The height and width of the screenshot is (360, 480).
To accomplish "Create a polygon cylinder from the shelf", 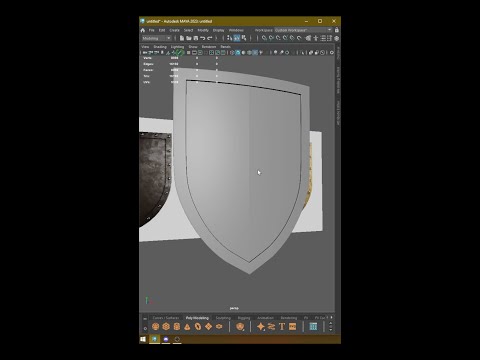I will (177, 327).
